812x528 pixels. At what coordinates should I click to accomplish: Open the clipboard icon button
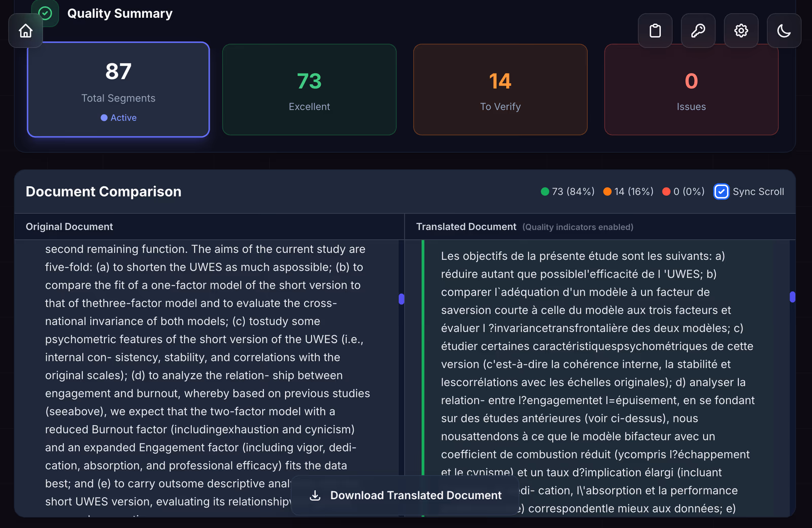[655, 31]
